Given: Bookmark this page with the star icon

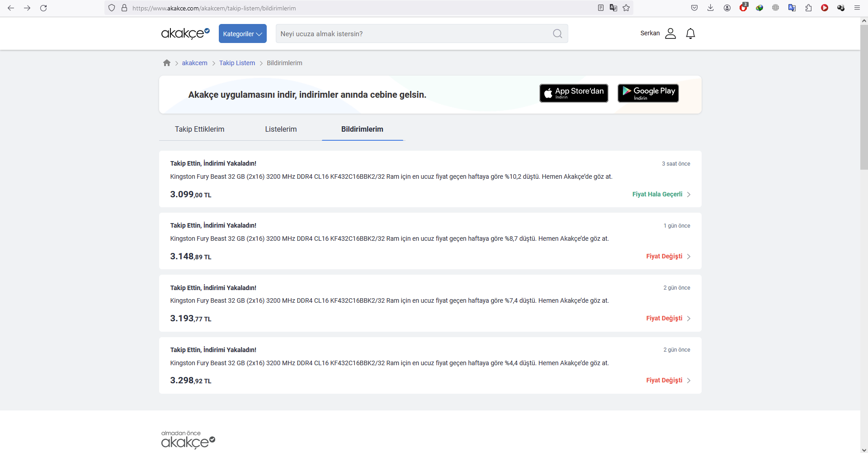Looking at the screenshot, I should 626,8.
